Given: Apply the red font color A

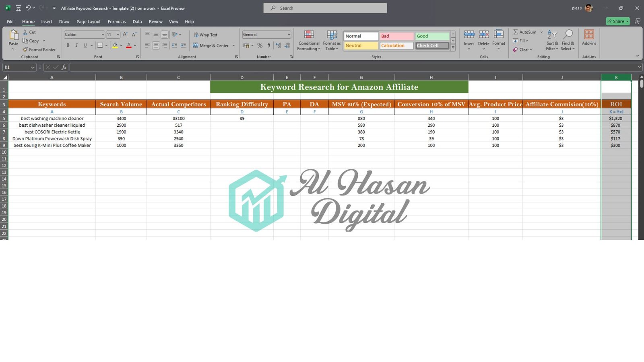Looking at the screenshot, I should pos(129,45).
